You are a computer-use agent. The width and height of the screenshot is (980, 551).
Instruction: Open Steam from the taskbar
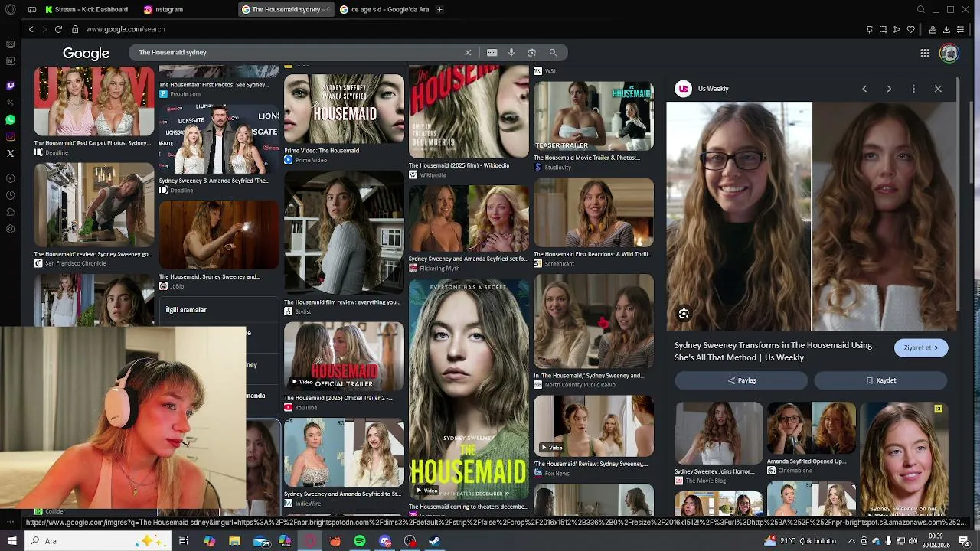434,541
